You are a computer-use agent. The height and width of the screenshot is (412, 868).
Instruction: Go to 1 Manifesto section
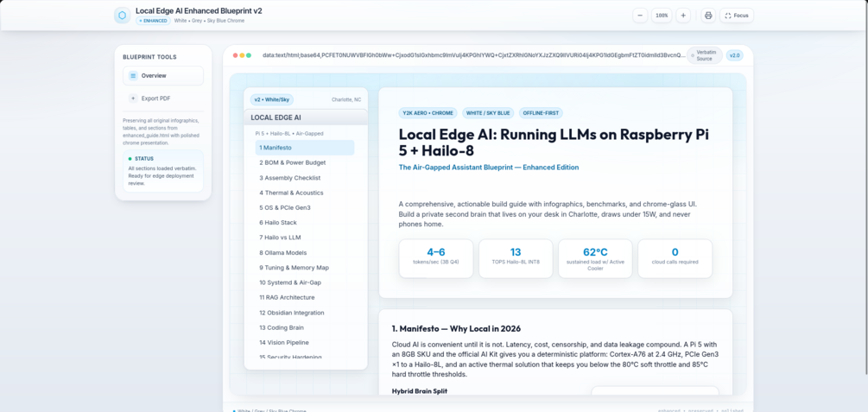click(305, 148)
